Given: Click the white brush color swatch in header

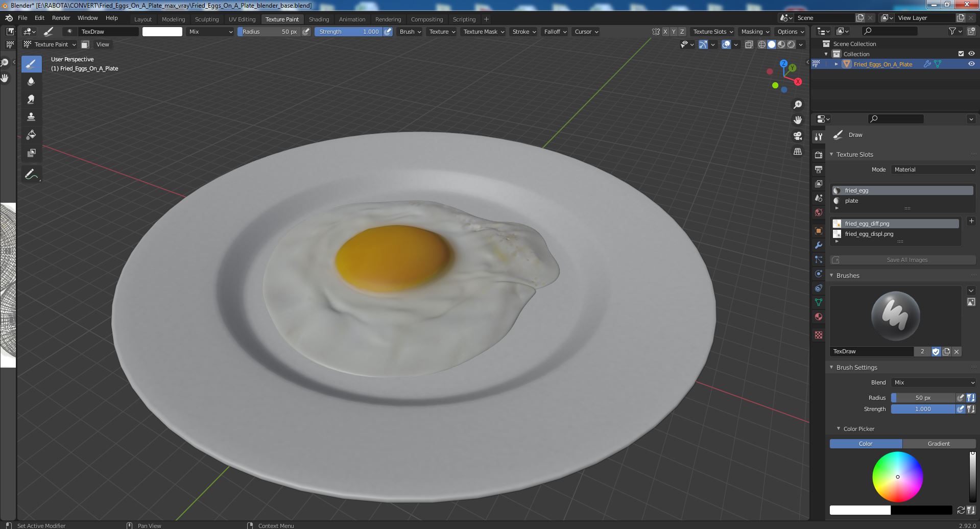Looking at the screenshot, I should (162, 32).
